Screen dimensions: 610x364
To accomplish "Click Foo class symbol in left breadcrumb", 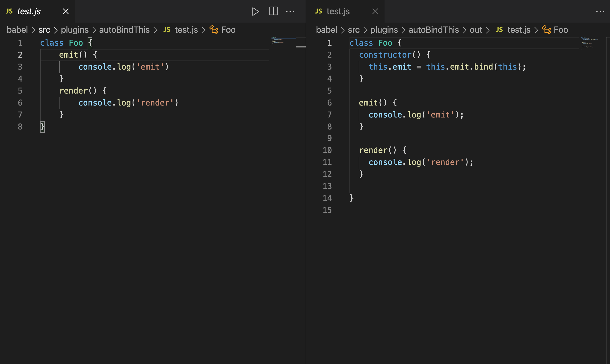I will pos(228,30).
